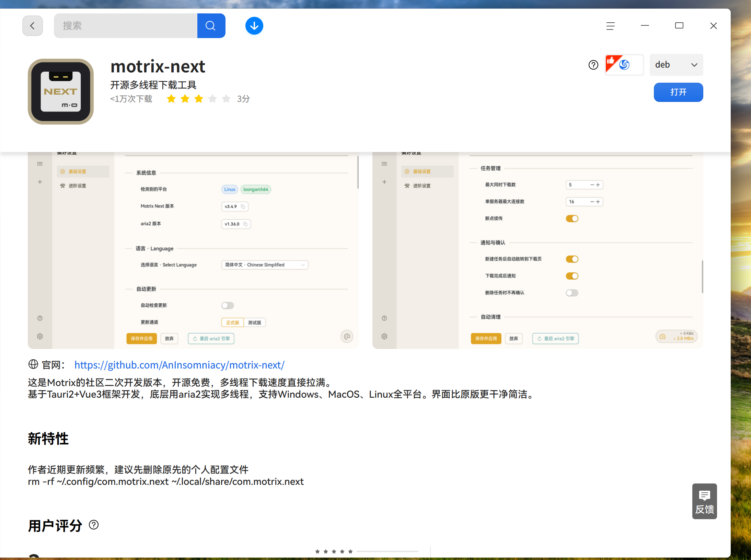Viewport: 751px width, 560px height.
Task: Open the feedback 反馈 button
Action: pos(704,501)
